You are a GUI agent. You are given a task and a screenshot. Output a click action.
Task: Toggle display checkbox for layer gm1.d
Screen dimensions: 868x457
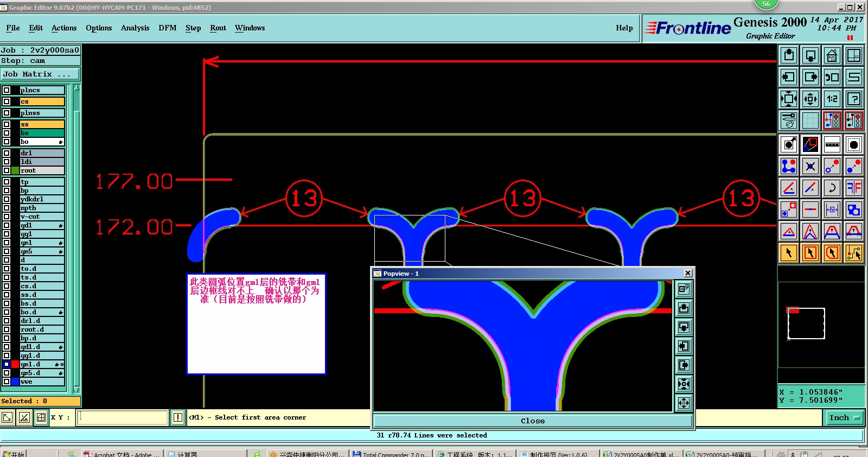click(7, 364)
